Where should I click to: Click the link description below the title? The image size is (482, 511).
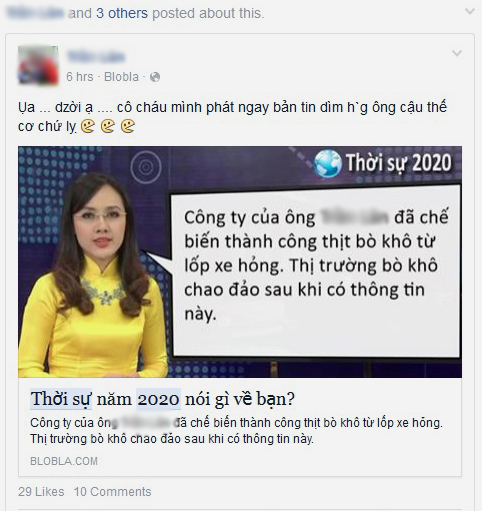coord(236,431)
